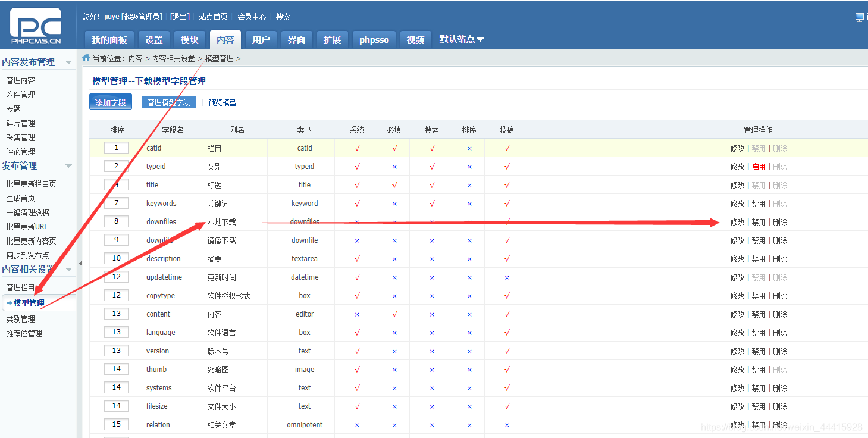Click 修改 for the description row
868x438 pixels.
click(738, 259)
